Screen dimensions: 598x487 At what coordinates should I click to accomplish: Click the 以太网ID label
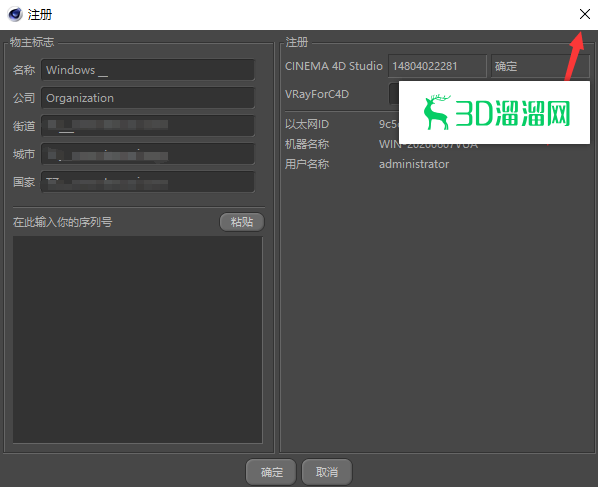(x=307, y=124)
